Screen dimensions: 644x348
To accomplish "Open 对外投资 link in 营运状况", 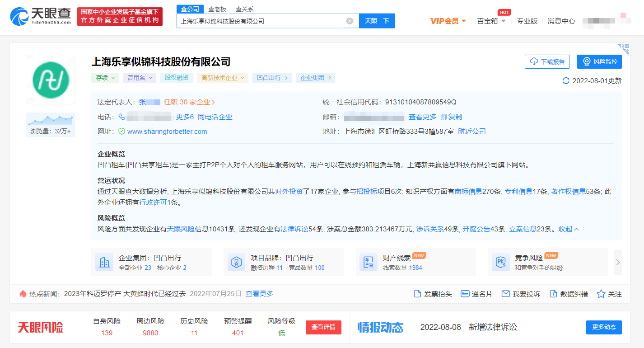I will [x=289, y=192].
